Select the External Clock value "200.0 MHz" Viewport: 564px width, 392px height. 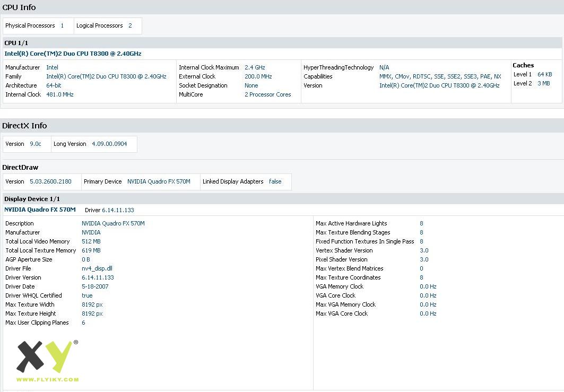pyautogui.click(x=258, y=76)
